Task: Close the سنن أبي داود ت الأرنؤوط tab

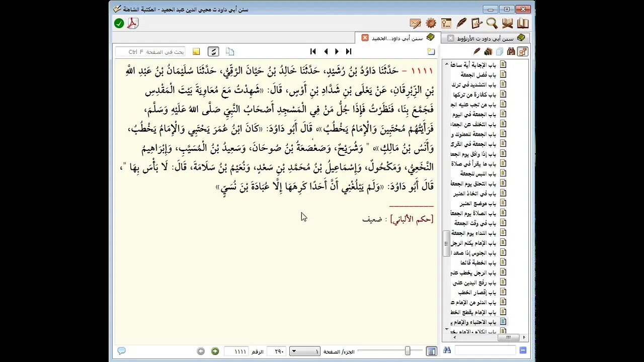Action: click(451, 38)
